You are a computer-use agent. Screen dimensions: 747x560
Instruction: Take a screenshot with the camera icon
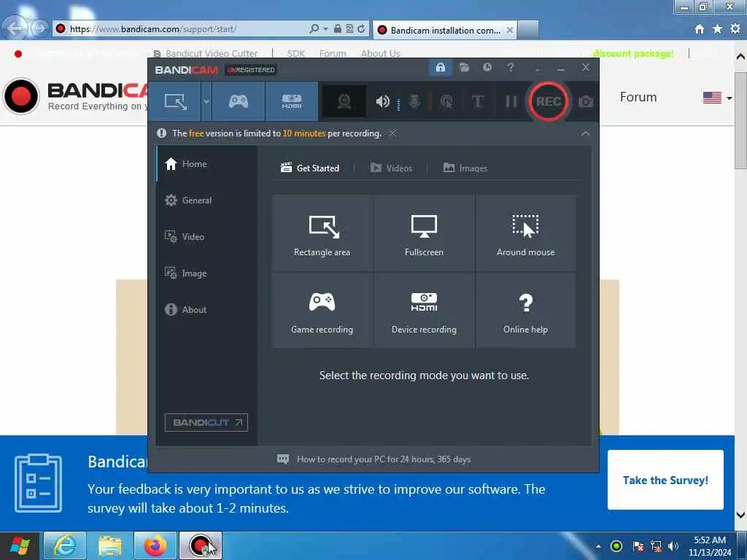click(x=586, y=102)
